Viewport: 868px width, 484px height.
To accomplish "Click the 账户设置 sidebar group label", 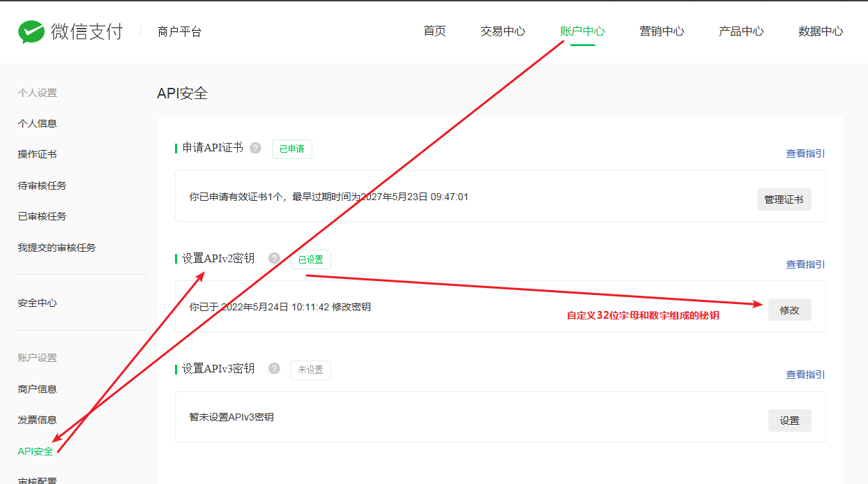I will click(x=37, y=358).
